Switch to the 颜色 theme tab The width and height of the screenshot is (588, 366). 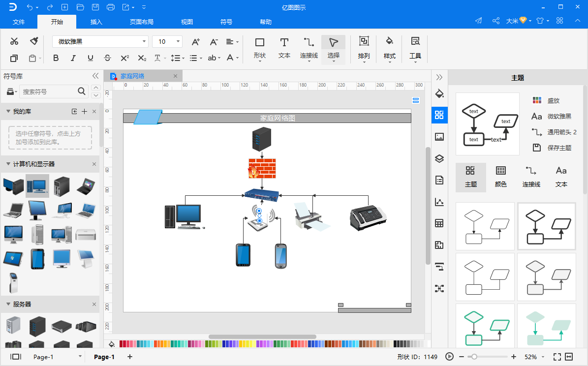[x=500, y=177]
